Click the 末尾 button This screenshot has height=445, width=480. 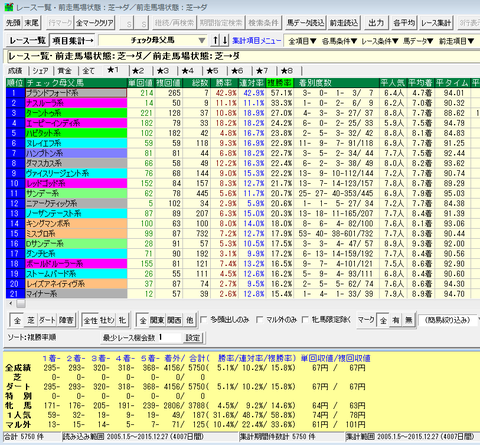32,23
